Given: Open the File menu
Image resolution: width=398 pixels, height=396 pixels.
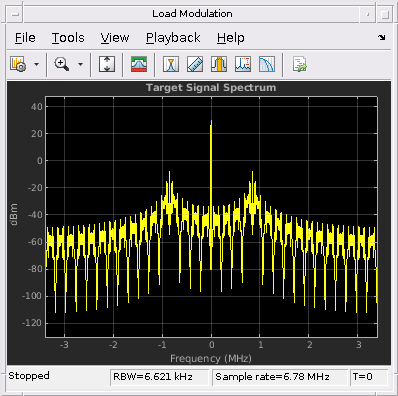Looking at the screenshot, I should click(25, 38).
